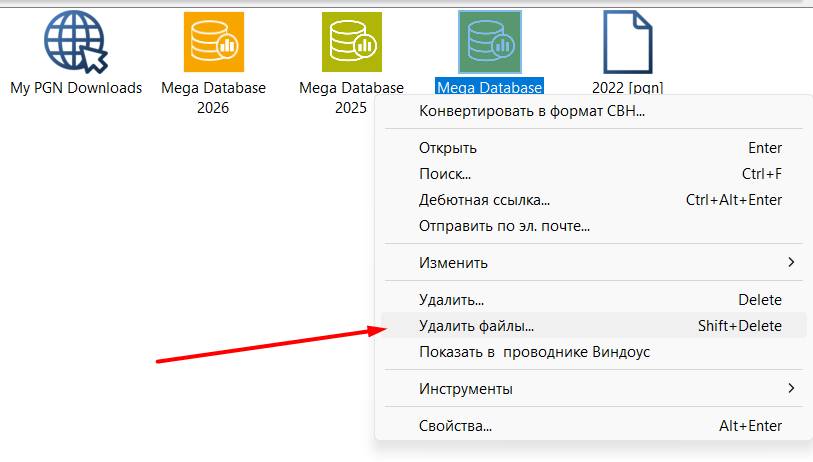The width and height of the screenshot is (813, 462).
Task: Open Свойства… from the context menu
Action: pyautogui.click(x=594, y=426)
